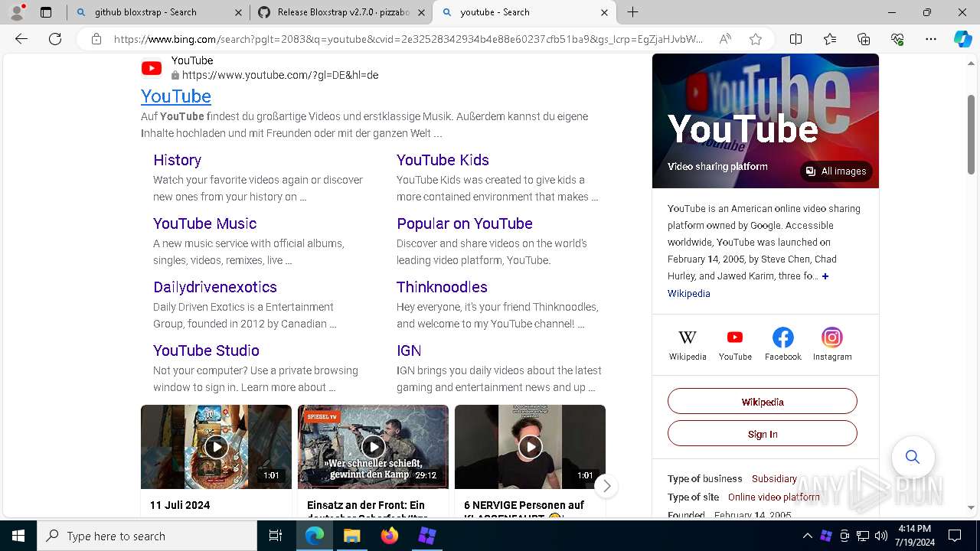
Task: Click the Wikipedia text link under description
Action: (689, 294)
